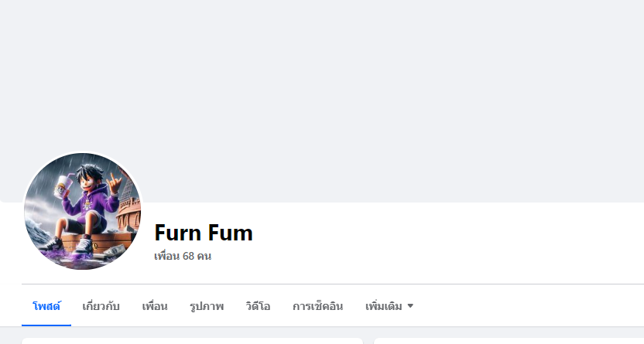Expand the เพิ่มเติม menu
Viewport: 644px width, 344px height.
(384, 306)
